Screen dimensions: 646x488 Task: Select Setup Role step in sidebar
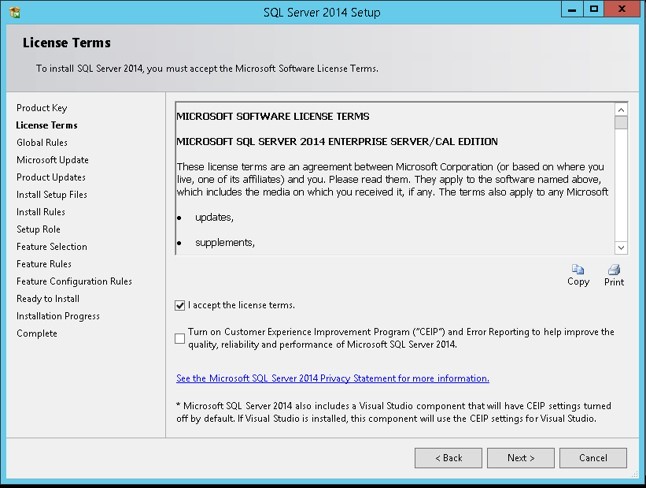[38, 229]
